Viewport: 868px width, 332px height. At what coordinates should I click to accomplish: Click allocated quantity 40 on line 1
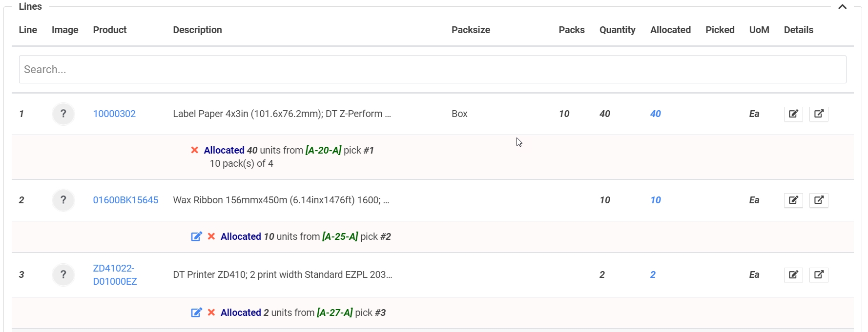pyautogui.click(x=655, y=114)
